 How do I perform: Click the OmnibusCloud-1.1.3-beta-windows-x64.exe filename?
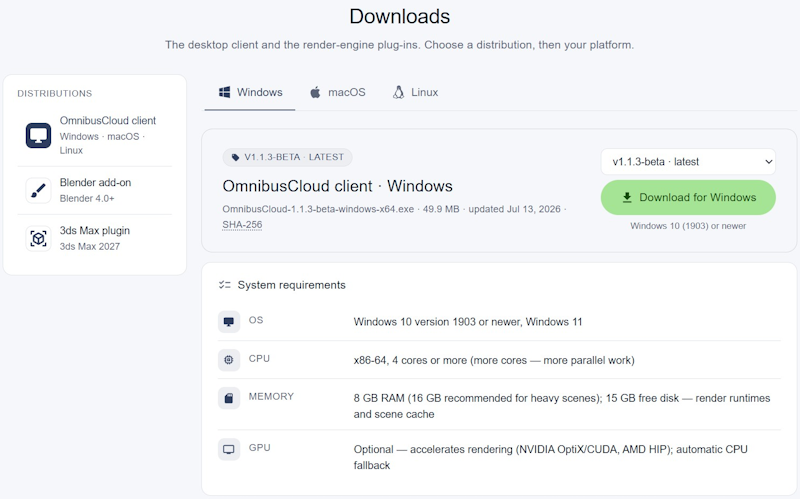[318, 209]
